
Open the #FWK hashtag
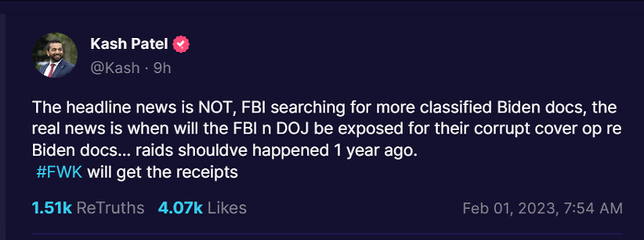[x=59, y=172]
